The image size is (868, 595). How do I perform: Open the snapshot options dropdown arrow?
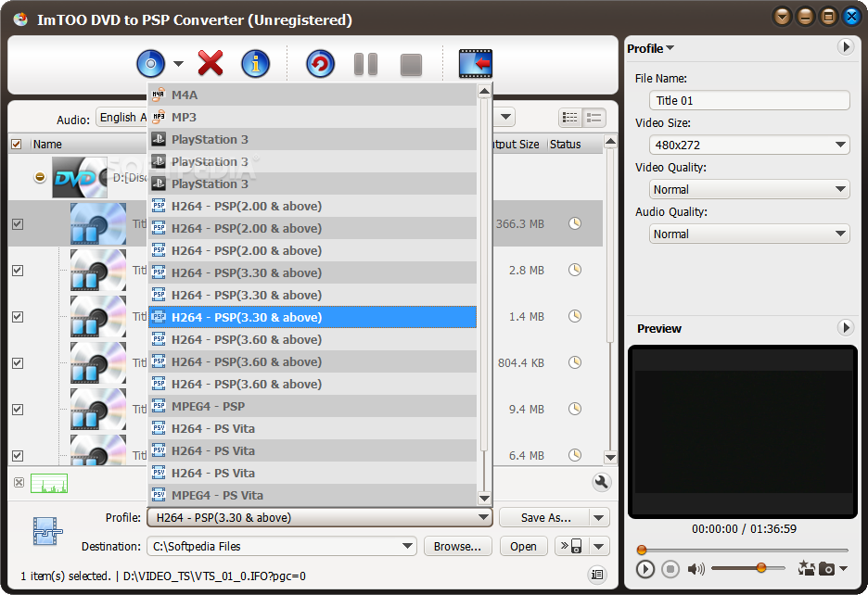[x=843, y=568]
